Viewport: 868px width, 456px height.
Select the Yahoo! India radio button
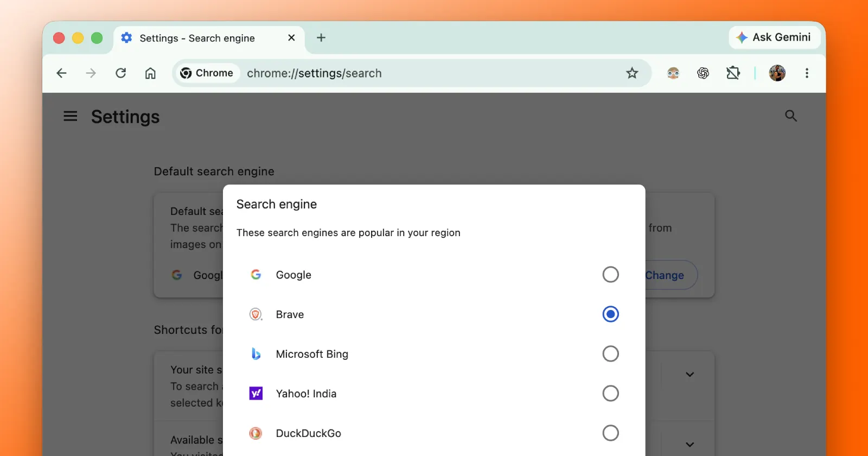point(611,394)
